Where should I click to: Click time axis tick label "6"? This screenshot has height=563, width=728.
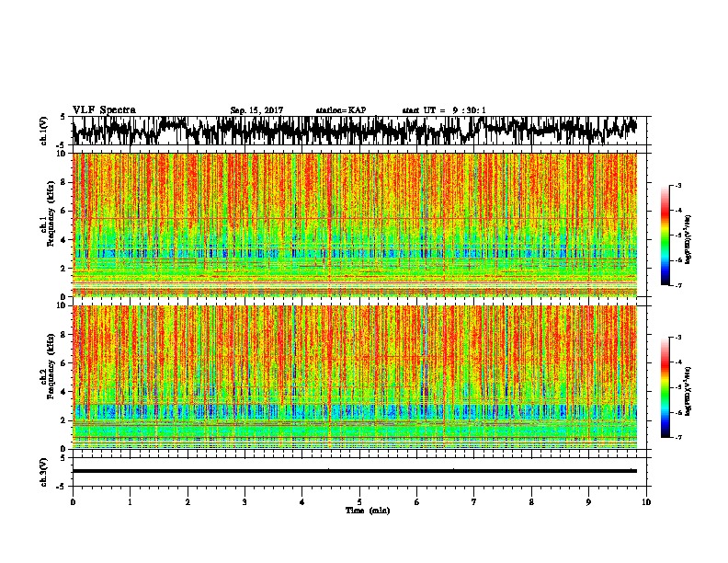coord(417,502)
